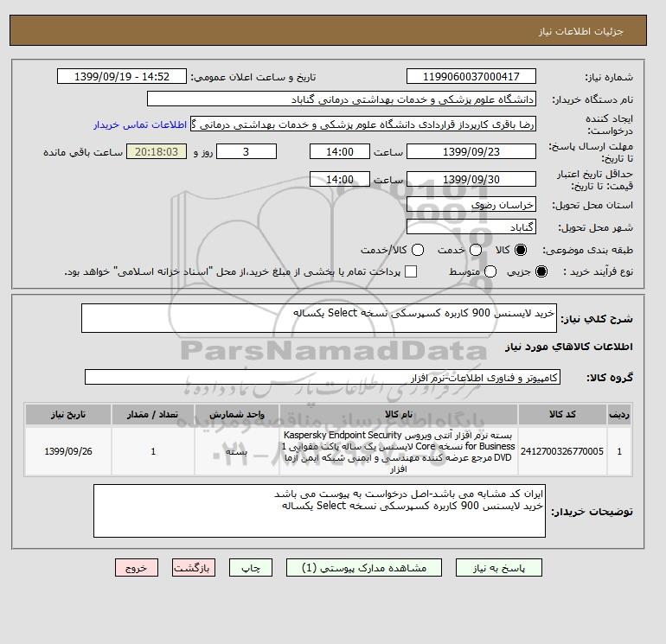Click the کد کالا column header
The image size is (666, 644).
coord(562,414)
